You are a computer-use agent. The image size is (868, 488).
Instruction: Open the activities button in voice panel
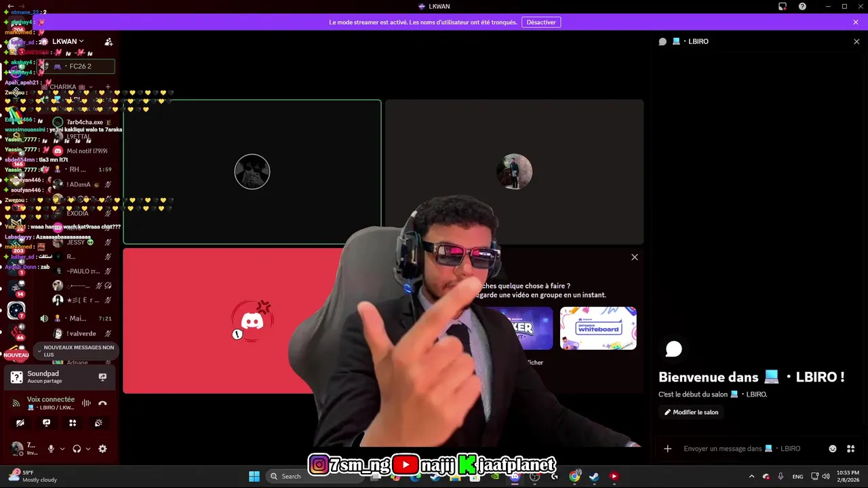coord(73,423)
